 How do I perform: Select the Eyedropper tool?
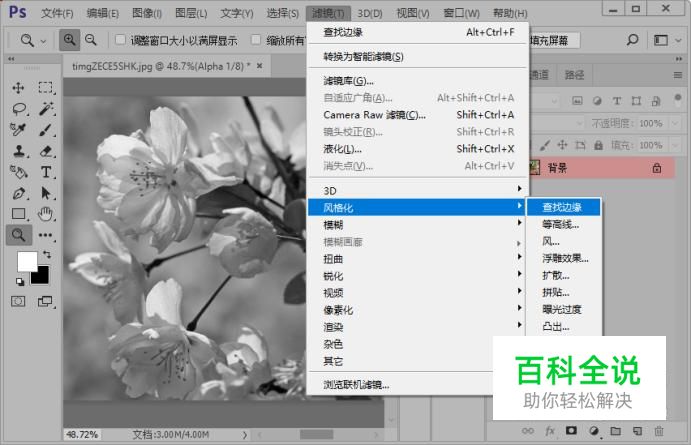[x=19, y=130]
